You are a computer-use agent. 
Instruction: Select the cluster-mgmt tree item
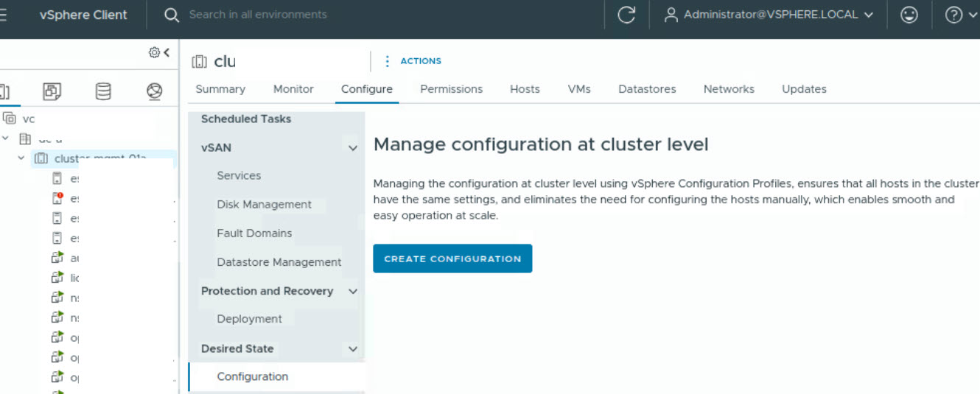coord(101,158)
